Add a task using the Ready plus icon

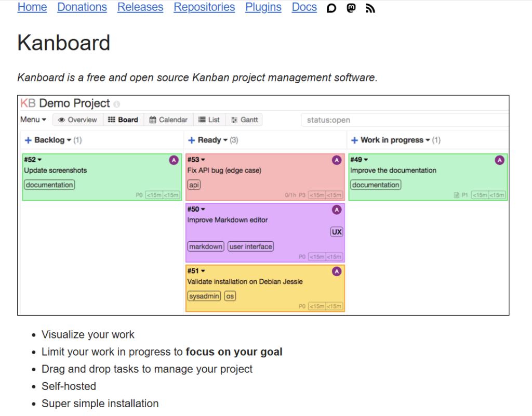[191, 140]
